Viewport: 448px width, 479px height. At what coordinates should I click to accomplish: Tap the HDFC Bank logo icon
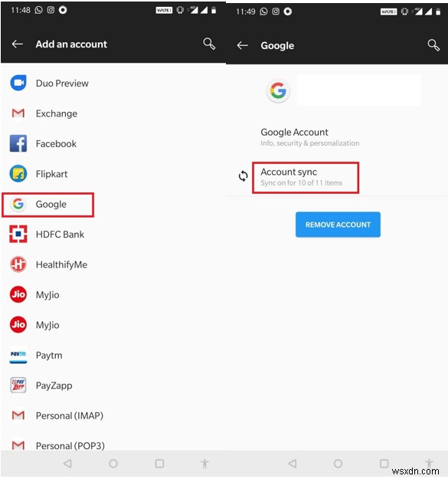point(18,234)
